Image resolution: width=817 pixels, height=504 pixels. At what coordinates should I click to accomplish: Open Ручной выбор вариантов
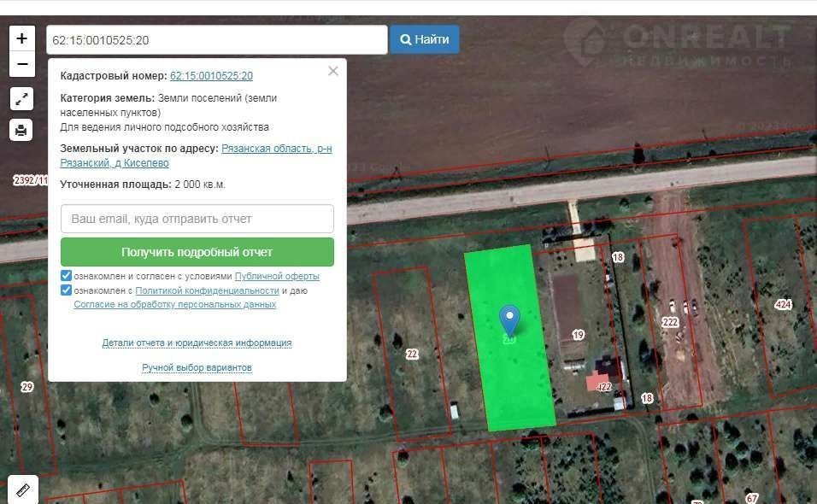(x=197, y=367)
